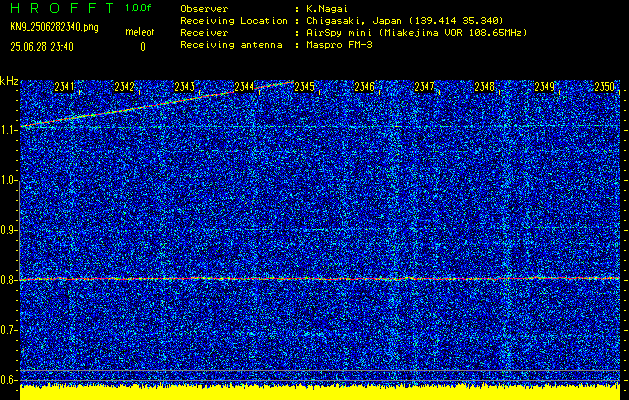629x400 pixels.
Task: Click the 2342 time marker
Action: 124,87
